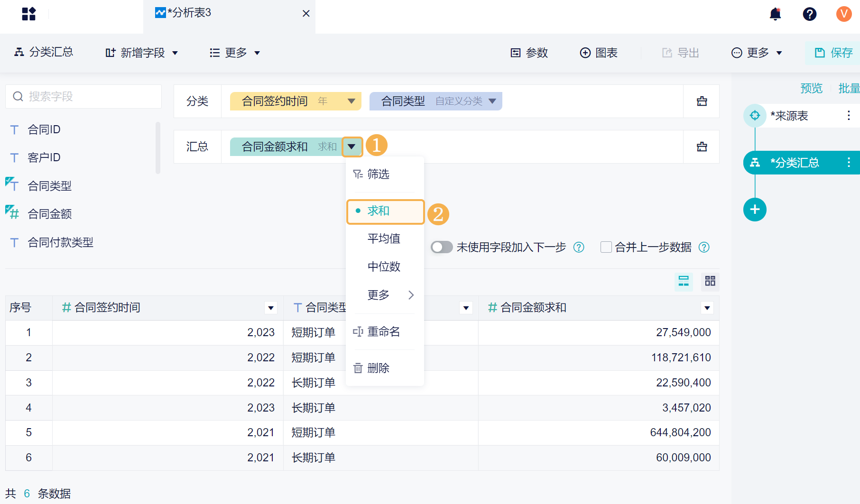The image size is (860, 504).
Task: Select the 求和 aggregation option
Action: point(379,211)
